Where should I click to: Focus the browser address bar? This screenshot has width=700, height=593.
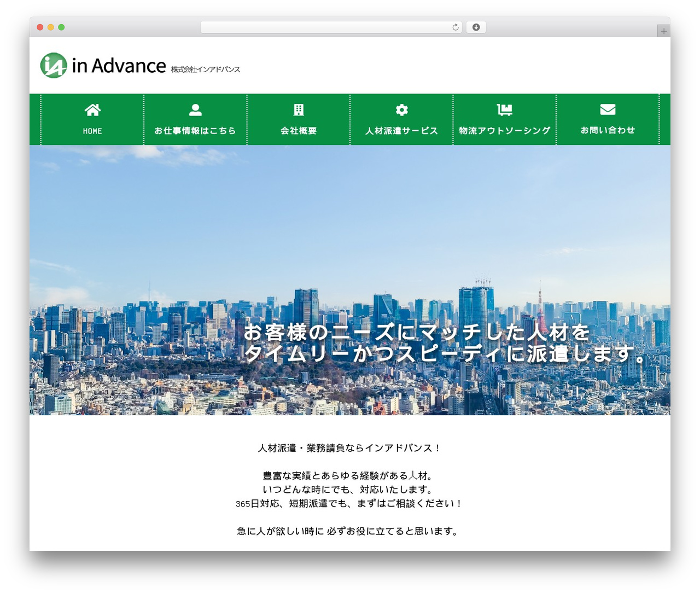(x=331, y=27)
